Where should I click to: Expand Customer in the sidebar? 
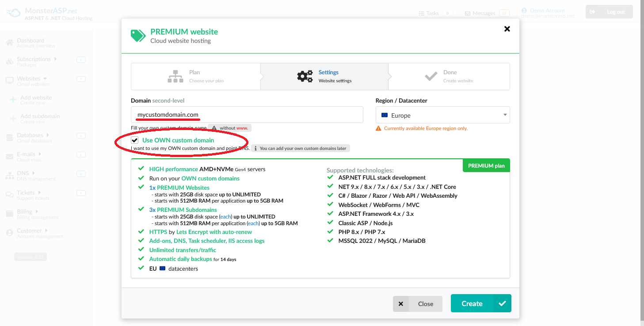point(40,233)
